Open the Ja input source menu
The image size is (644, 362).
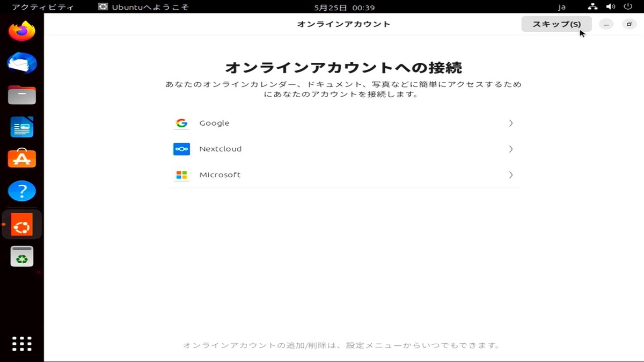pyautogui.click(x=562, y=8)
